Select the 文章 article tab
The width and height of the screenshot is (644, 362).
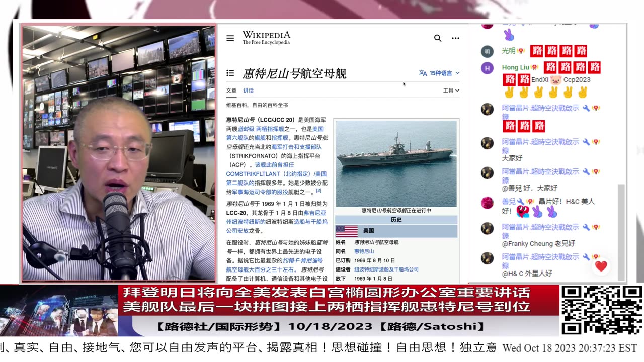click(x=231, y=90)
